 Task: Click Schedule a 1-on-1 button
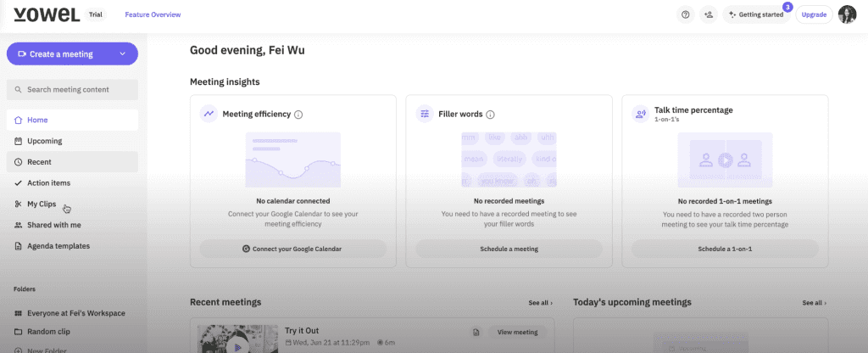click(725, 249)
